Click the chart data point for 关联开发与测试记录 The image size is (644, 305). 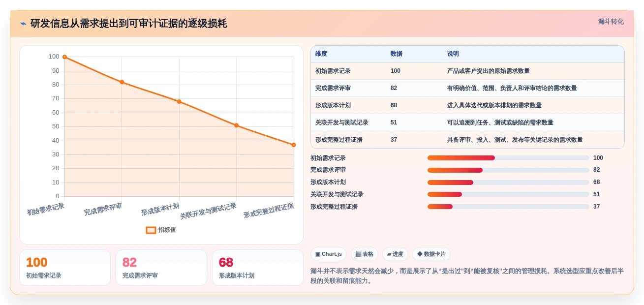pyautogui.click(x=237, y=125)
